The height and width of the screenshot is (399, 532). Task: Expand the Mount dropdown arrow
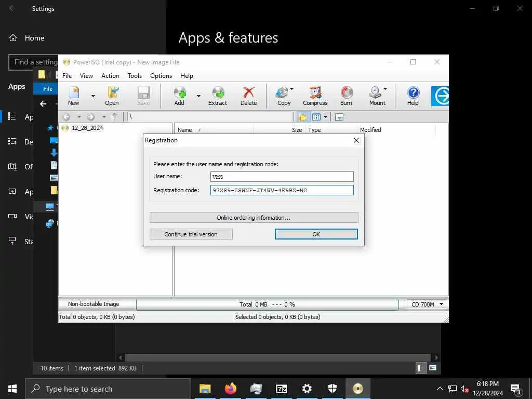pos(385,89)
